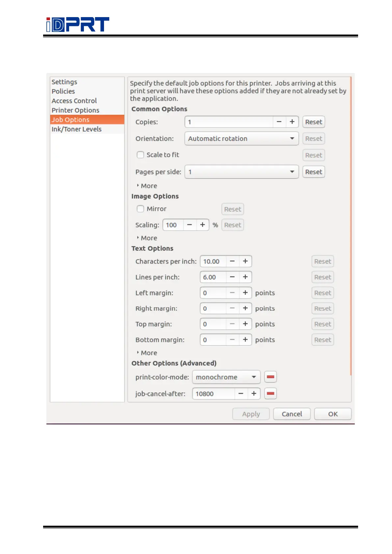Tick the Mirror checkbox
The height and width of the screenshot is (554, 392).
141,209
